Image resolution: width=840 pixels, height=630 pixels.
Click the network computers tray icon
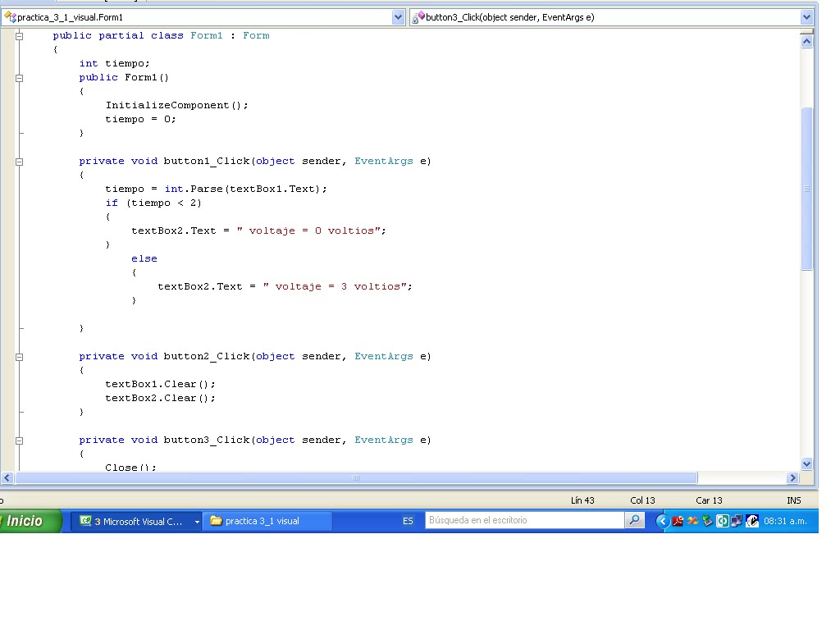pos(737,521)
